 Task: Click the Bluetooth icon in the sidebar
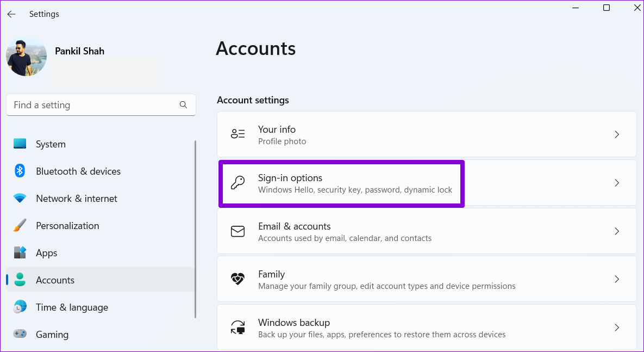point(20,171)
